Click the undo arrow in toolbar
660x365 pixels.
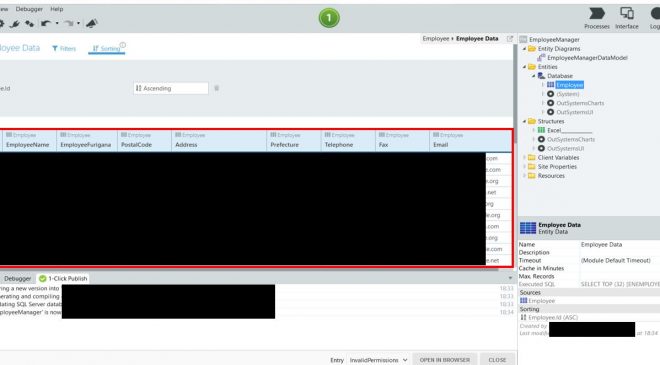coord(45,24)
